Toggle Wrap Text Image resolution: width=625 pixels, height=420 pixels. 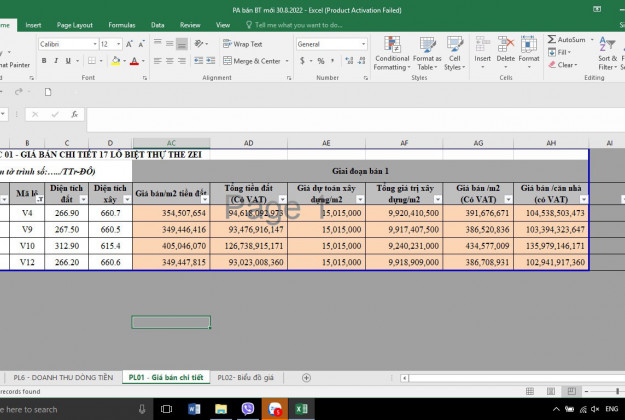click(x=242, y=44)
